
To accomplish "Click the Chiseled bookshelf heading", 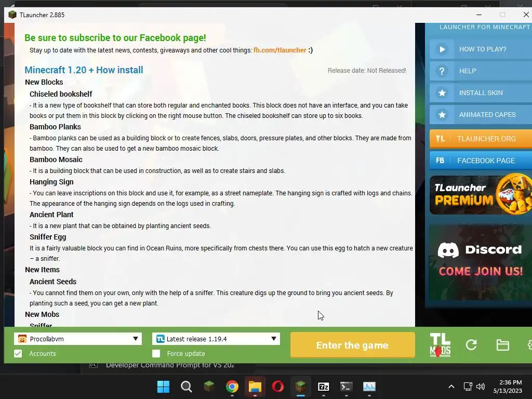I will 61,94.
